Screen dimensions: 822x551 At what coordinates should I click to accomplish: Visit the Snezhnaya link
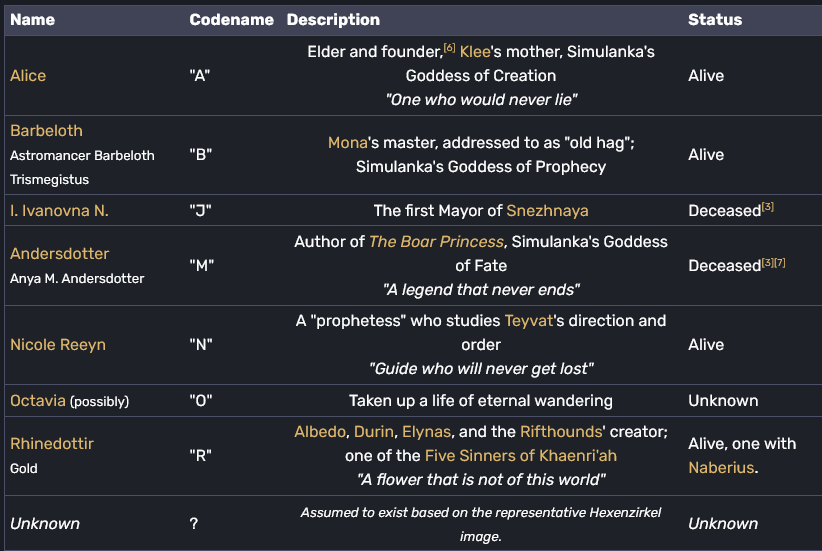547,211
